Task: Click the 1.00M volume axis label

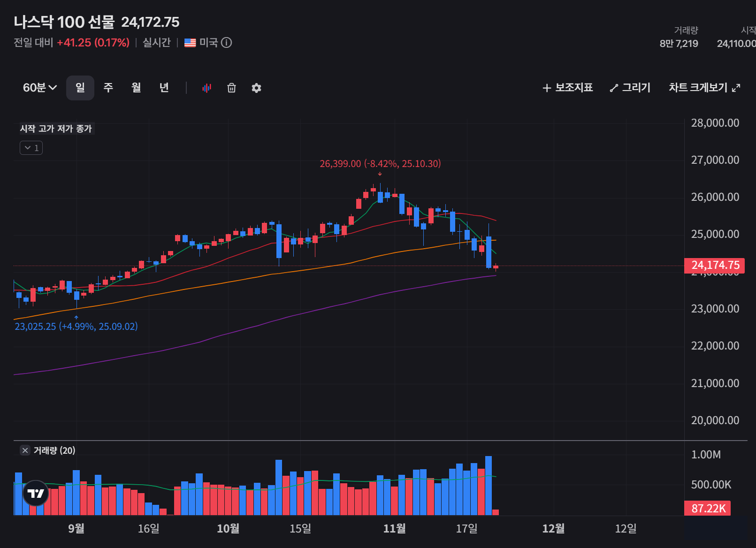Action: point(706,455)
